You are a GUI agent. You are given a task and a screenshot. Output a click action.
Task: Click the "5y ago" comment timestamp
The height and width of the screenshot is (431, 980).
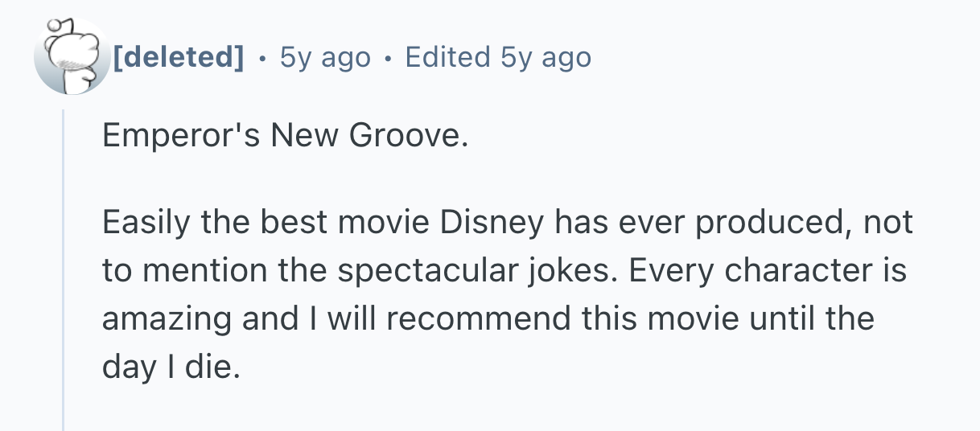pos(325,57)
